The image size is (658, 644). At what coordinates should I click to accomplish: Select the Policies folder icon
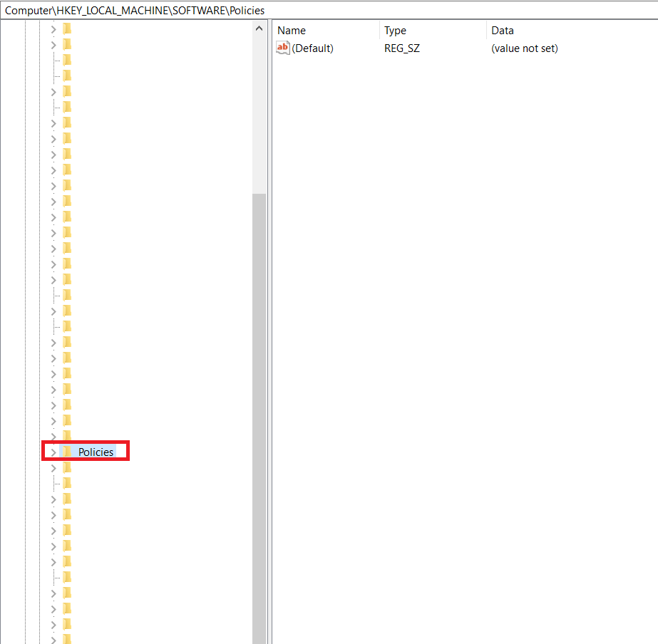(x=66, y=451)
